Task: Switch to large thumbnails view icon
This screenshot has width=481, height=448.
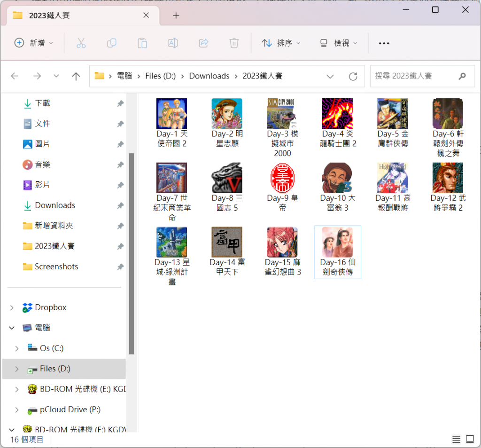Action: (x=470, y=439)
